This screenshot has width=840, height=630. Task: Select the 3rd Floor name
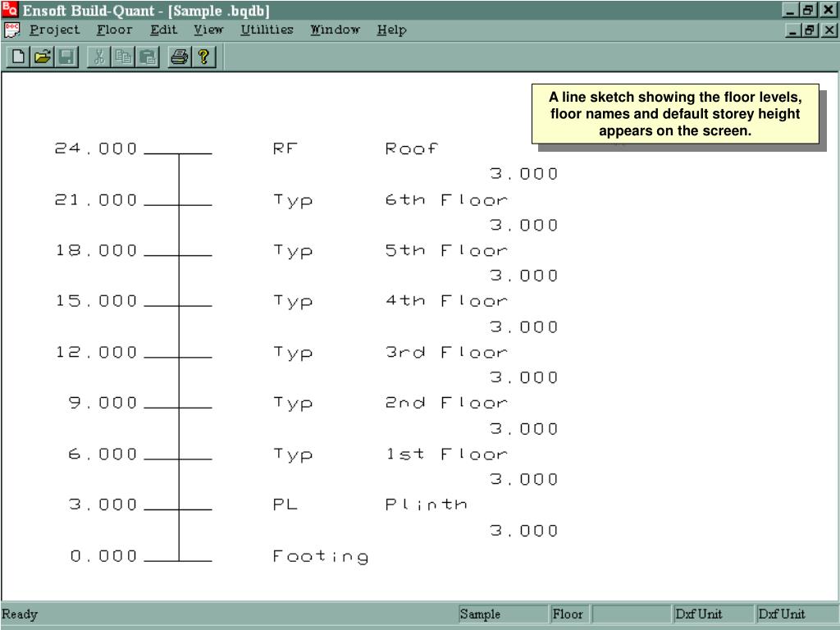click(446, 352)
